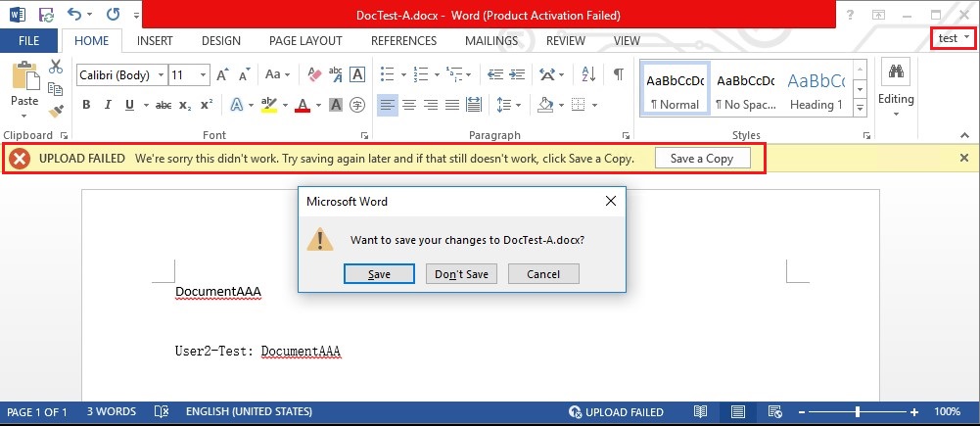Toggle Italic formatting
Image resolution: width=980 pixels, height=426 pixels.
108,105
